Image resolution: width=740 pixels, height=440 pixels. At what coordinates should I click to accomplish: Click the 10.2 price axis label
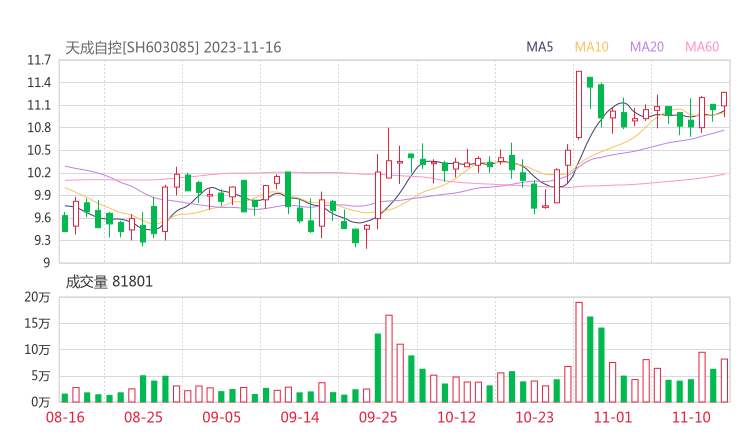[39, 173]
